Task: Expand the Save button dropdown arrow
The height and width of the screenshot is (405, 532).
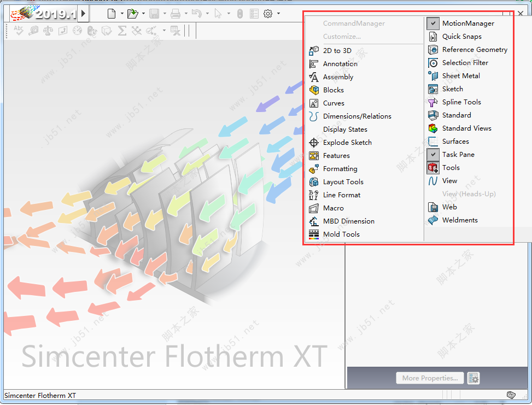Action: coord(165,13)
